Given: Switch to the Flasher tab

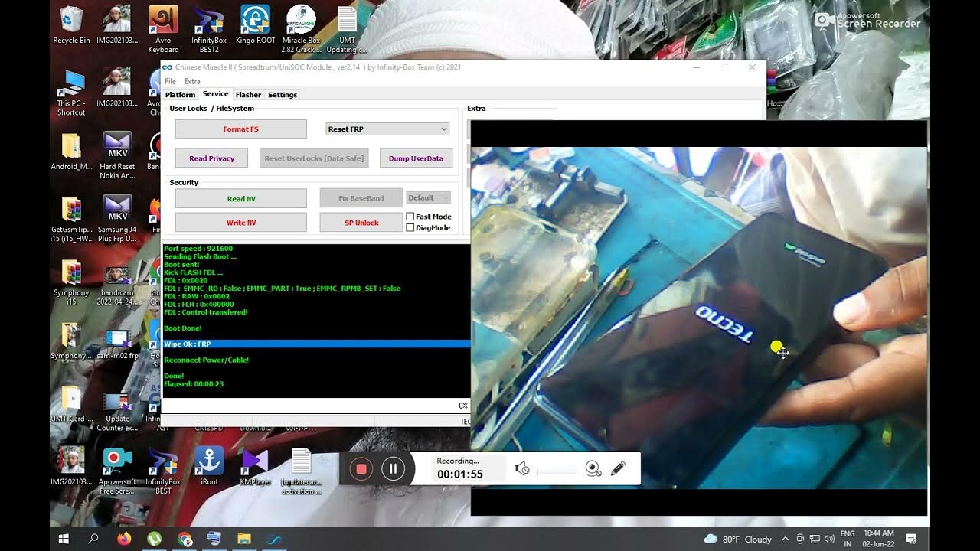Looking at the screenshot, I should point(248,95).
